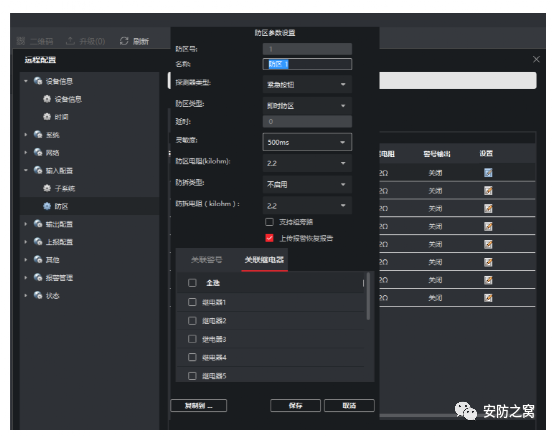Open edit settings icon for last zone row
Screen dimensions: 553x437
(x=488, y=298)
